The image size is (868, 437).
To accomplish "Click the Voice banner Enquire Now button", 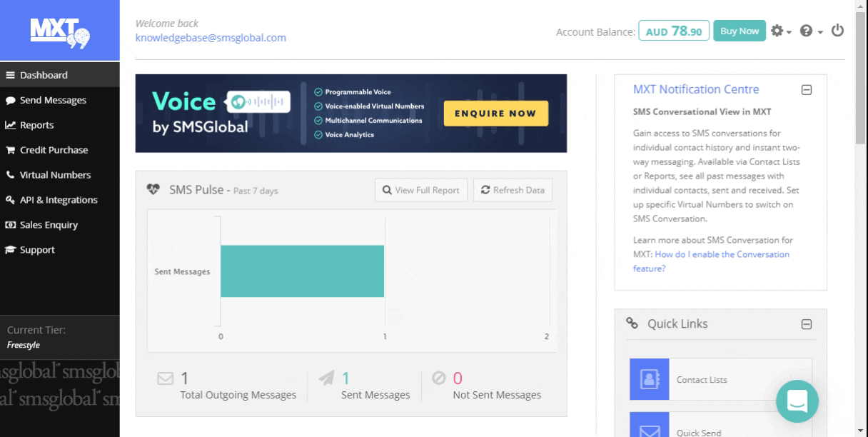I will pos(495,113).
